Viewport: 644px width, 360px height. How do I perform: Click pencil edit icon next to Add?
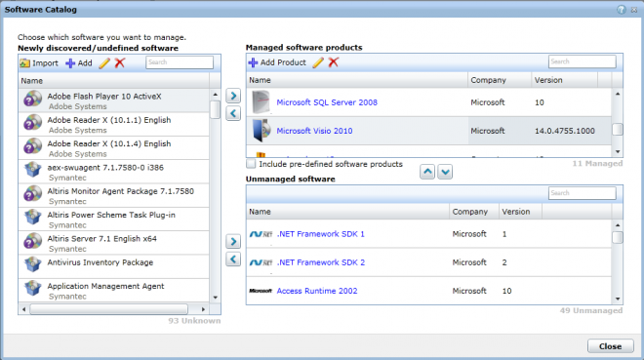104,63
